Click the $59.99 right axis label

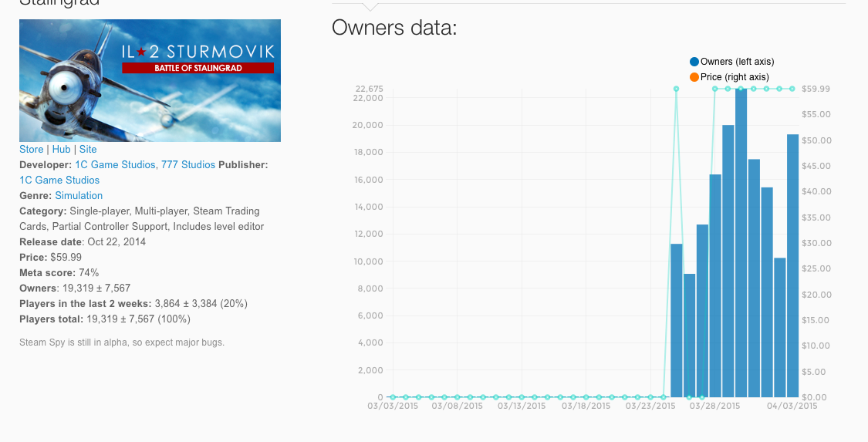[x=816, y=89]
